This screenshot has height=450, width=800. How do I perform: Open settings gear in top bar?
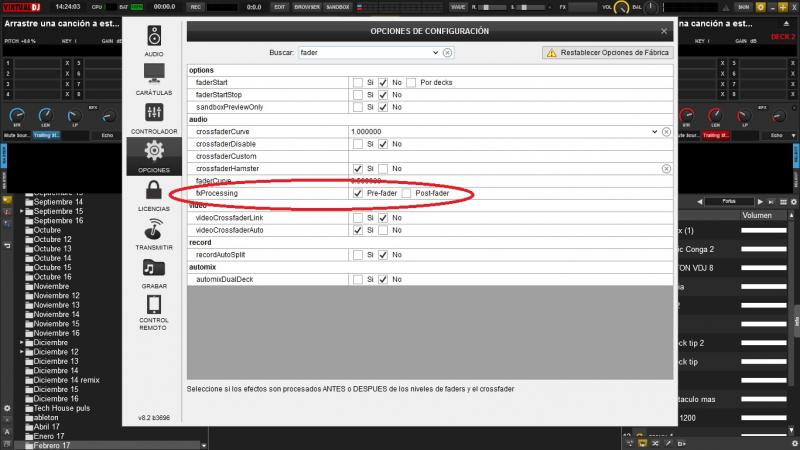pos(760,7)
